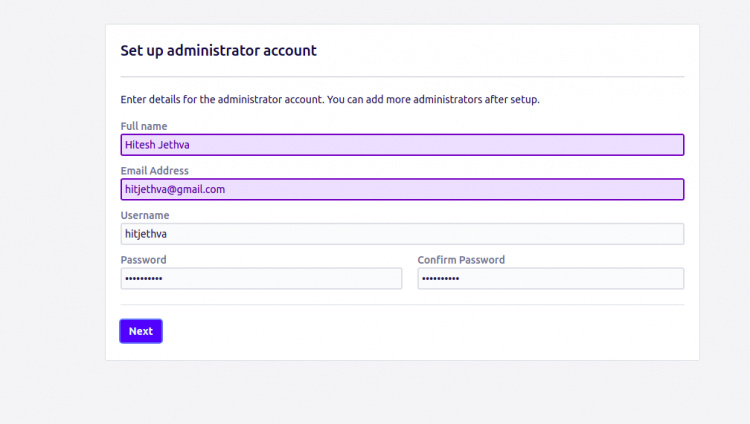Click the "Hitesh Jethva" text in Full name
Screen dimensions: 750x424
(157, 145)
